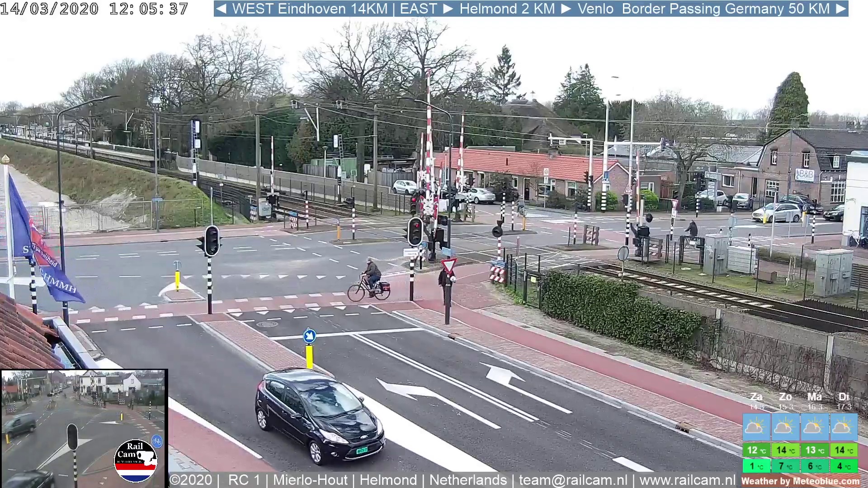Click arrow between Helmond 2 KM and Venlo

pos(566,9)
